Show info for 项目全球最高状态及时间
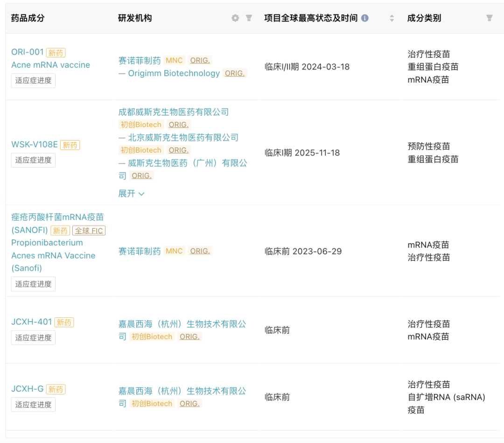504x443 pixels. point(365,18)
